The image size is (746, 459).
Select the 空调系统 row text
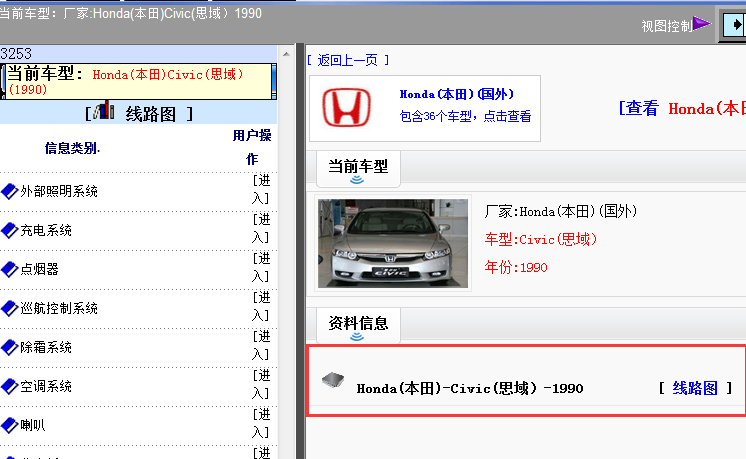pyautogui.click(x=46, y=386)
